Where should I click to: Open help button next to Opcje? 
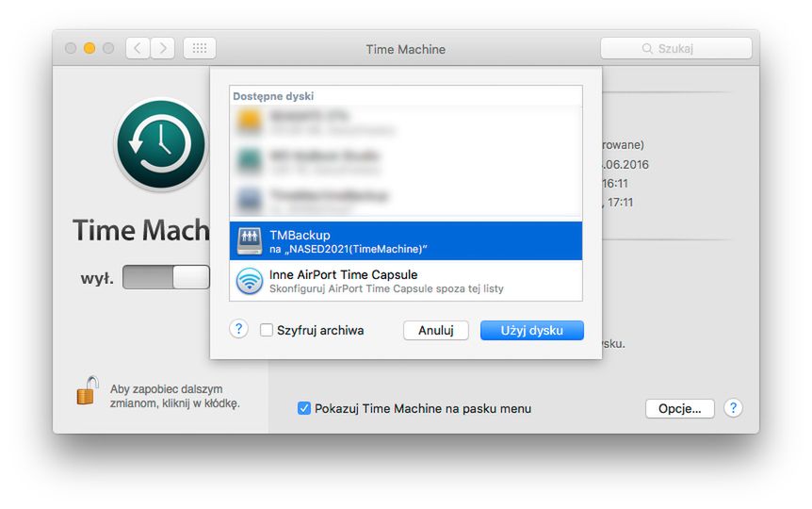pyautogui.click(x=733, y=408)
